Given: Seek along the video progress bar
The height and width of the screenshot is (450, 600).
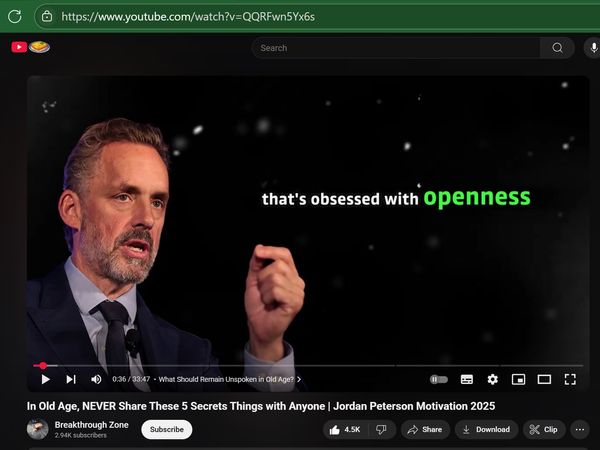Looking at the screenshot, I should pyautogui.click(x=308, y=366).
